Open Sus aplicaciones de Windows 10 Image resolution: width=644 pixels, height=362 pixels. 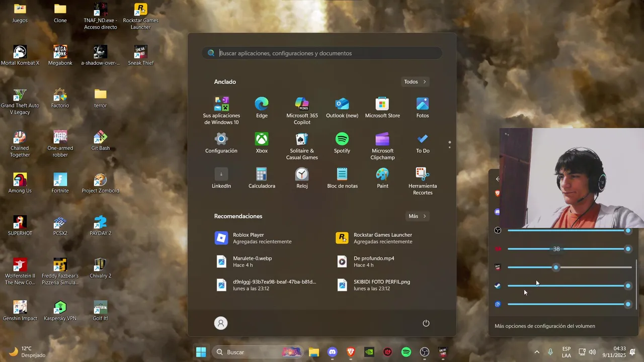coord(221,111)
